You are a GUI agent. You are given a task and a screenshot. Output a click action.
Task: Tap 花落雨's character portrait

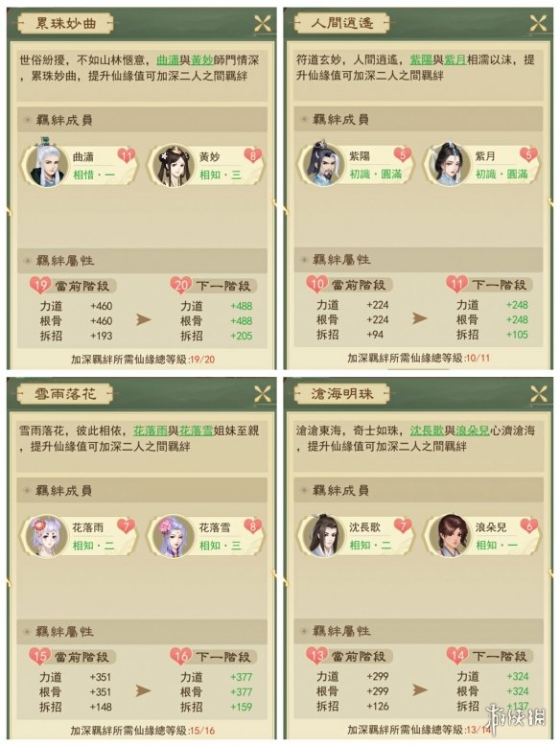click(x=45, y=536)
